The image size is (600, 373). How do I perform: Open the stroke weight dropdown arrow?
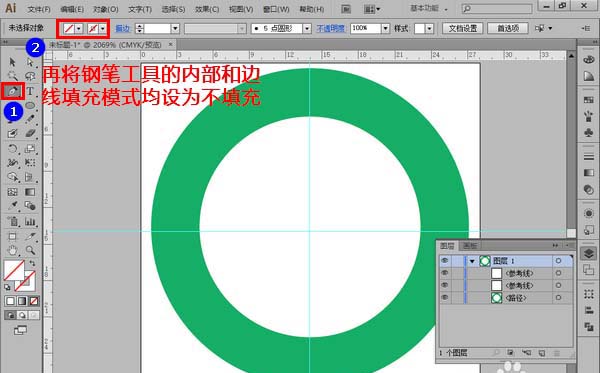[175, 28]
